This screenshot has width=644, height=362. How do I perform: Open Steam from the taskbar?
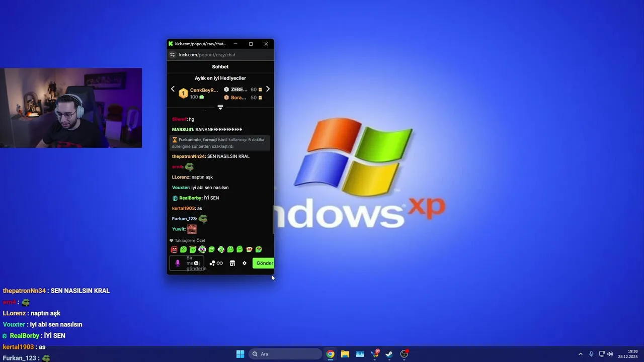[x=389, y=354]
